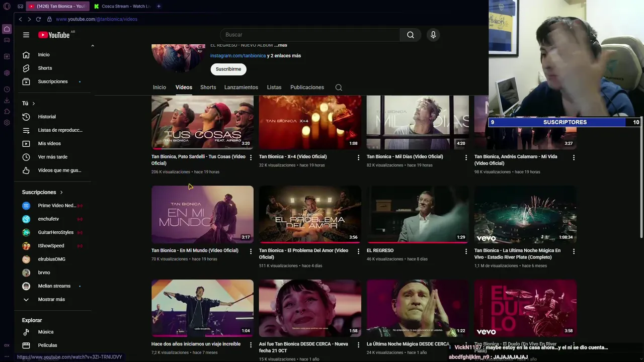Open Música under Explorar
644x362 pixels.
tap(54, 332)
